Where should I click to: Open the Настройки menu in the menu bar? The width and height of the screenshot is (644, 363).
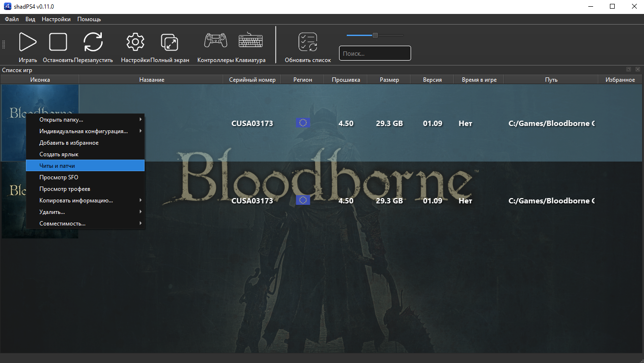click(x=56, y=19)
